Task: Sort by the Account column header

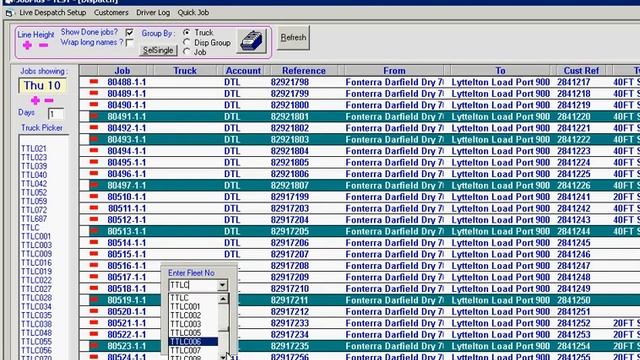Action: click(243, 71)
